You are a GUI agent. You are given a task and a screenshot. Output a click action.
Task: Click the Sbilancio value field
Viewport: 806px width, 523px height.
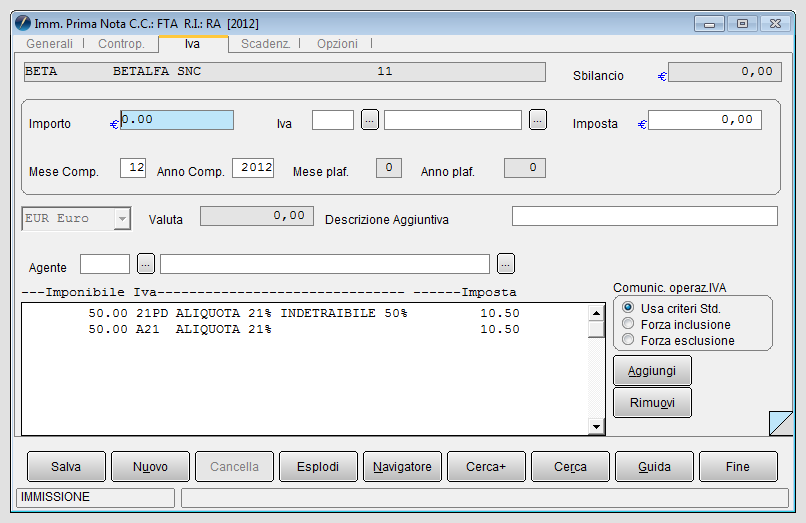click(725, 72)
